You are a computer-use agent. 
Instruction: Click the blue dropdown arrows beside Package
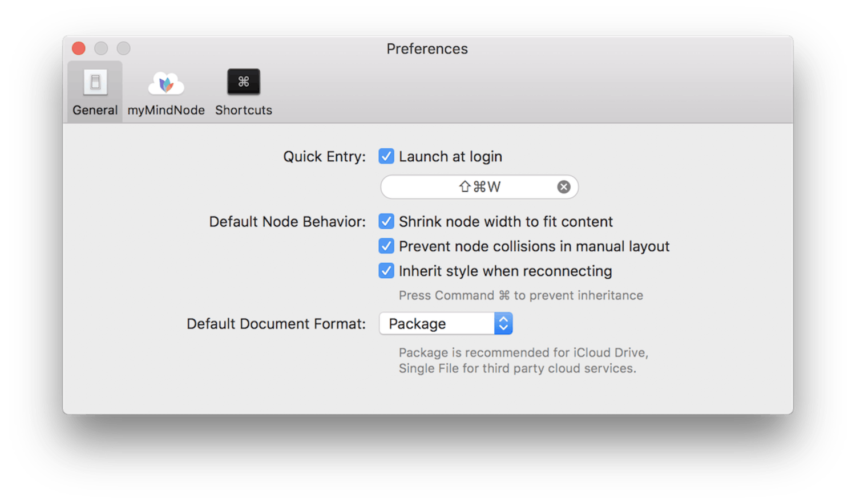[x=503, y=323]
